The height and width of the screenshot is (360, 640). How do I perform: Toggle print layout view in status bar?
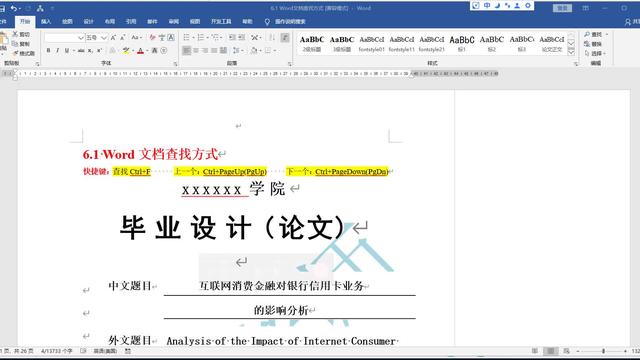[x=551, y=351]
